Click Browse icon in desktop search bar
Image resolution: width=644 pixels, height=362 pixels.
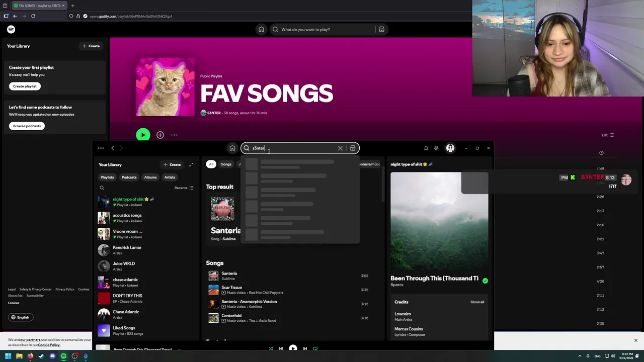click(x=353, y=148)
